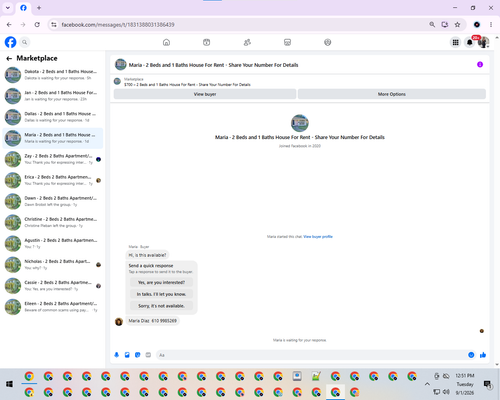
Task: Open the Dakota house rental conversation
Action: (x=53, y=75)
